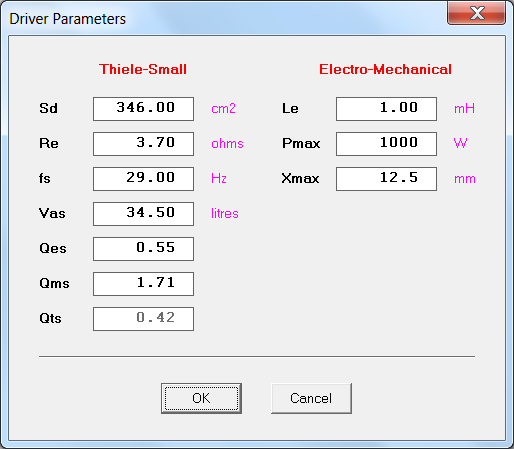Click the litres unit text

225,213
